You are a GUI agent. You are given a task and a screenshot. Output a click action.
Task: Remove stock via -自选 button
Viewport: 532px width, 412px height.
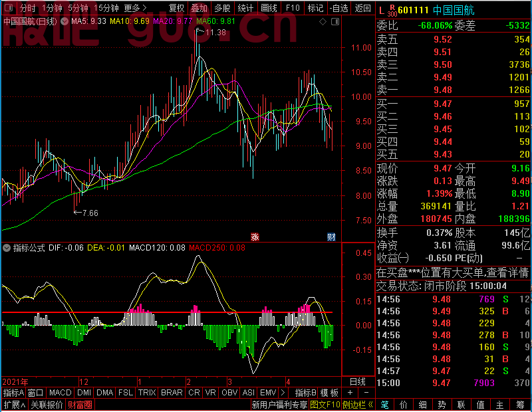pos(338,8)
